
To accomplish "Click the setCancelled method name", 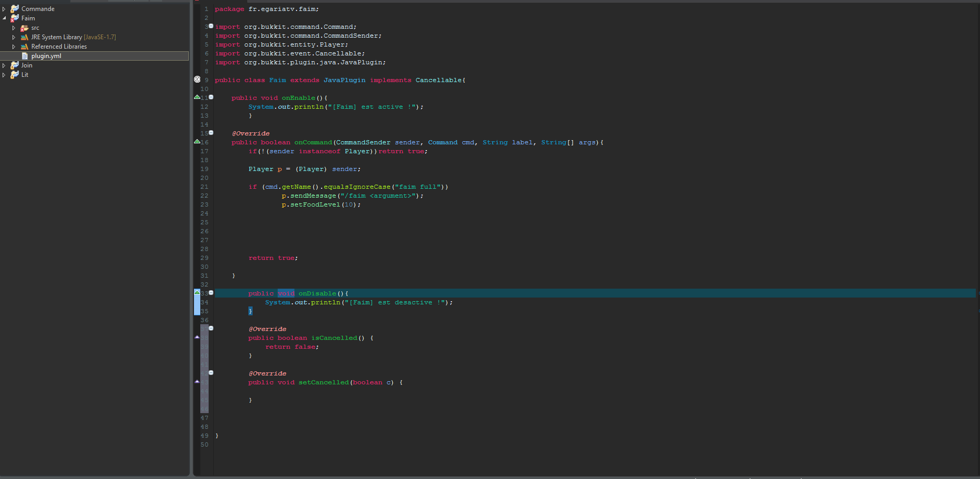I will [x=324, y=382].
